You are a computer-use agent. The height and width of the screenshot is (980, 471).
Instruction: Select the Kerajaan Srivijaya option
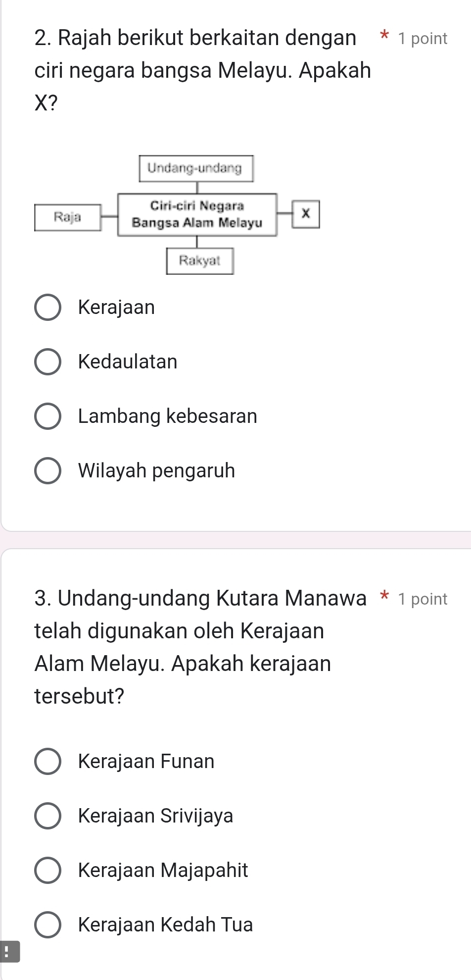48,816
